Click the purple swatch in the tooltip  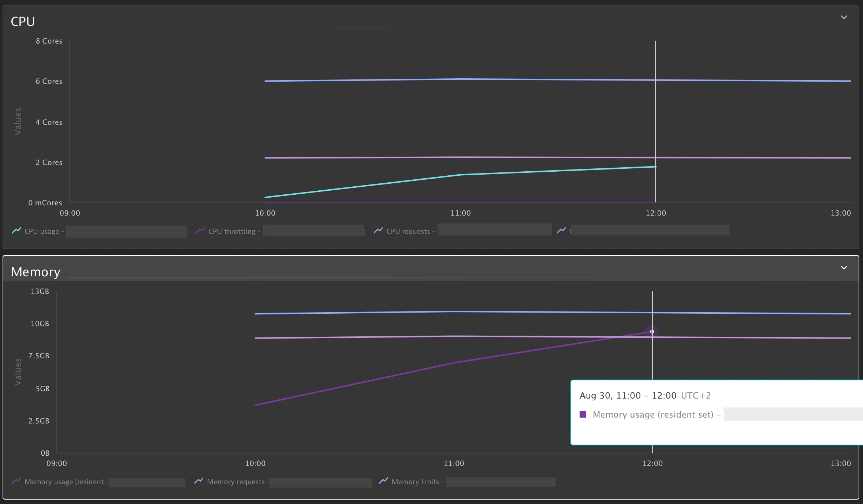[582, 414]
